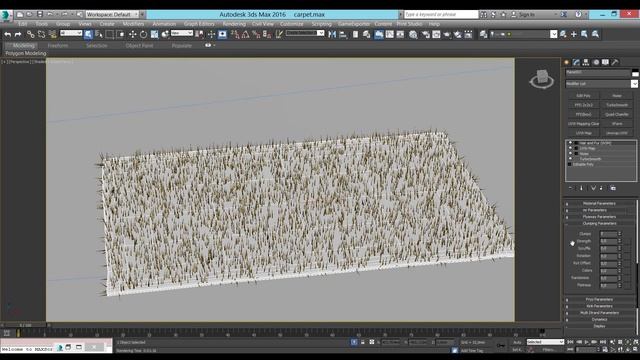The image size is (640, 360).
Task: Toggle Hair and Fur modifier light bulb
Action: pyautogui.click(x=570, y=143)
